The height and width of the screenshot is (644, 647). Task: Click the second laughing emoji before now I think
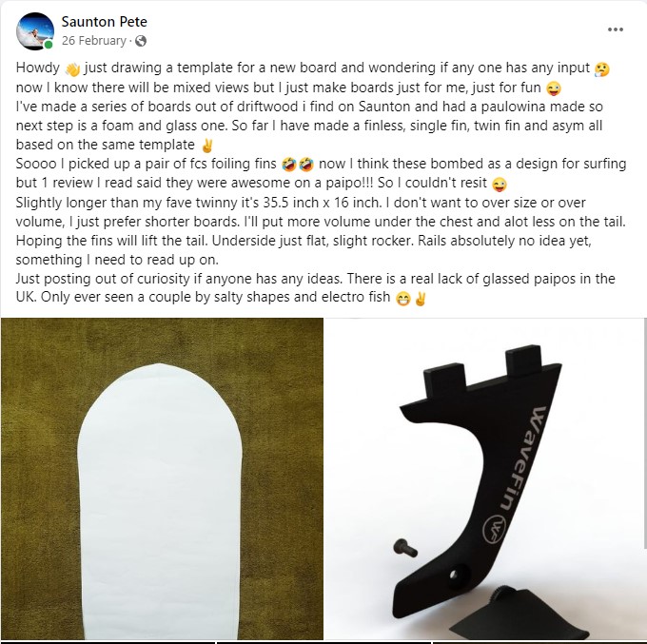pos(306,165)
